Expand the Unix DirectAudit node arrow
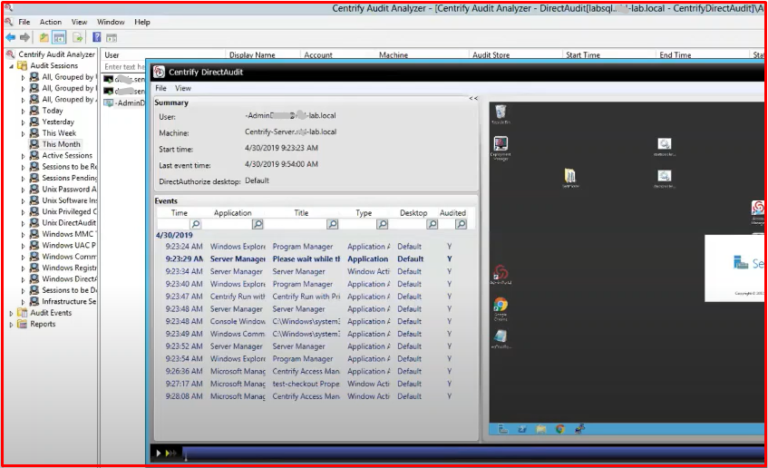Image resolution: width=768 pixels, height=468 pixels. [x=23, y=223]
